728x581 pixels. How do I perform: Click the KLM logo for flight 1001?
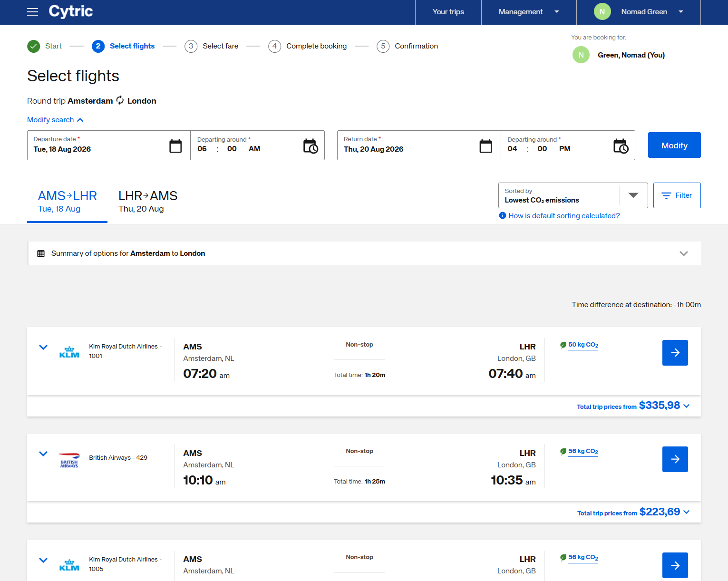[69, 352]
